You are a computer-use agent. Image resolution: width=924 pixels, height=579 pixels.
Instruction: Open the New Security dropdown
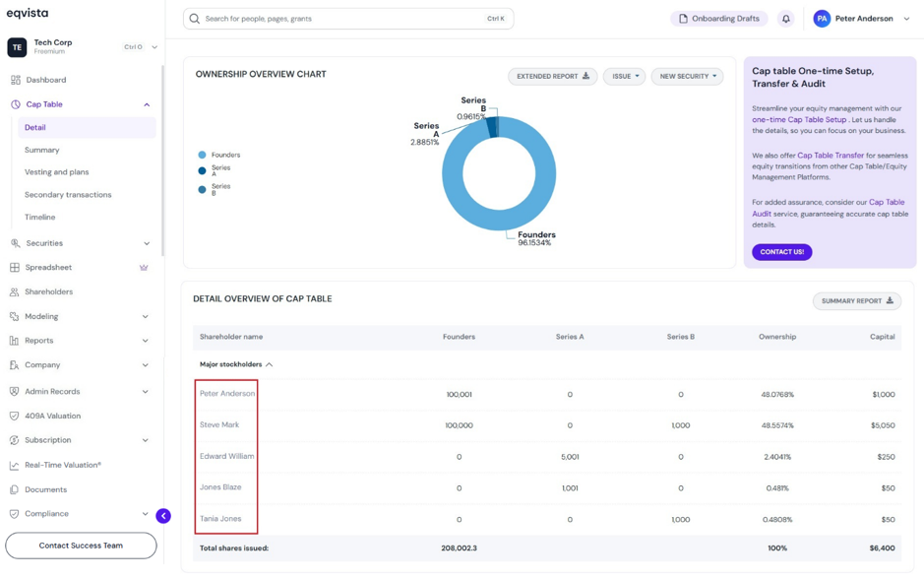[x=687, y=76]
